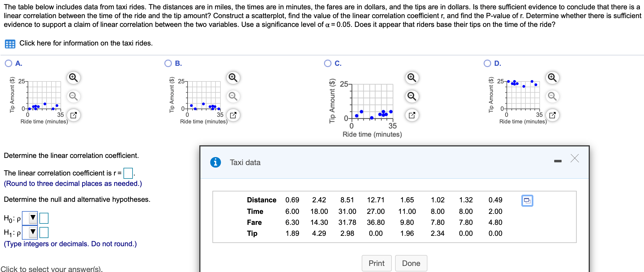Click the info icon beside Taxi data
Viewport: 644px width, 272px height.
click(x=216, y=162)
